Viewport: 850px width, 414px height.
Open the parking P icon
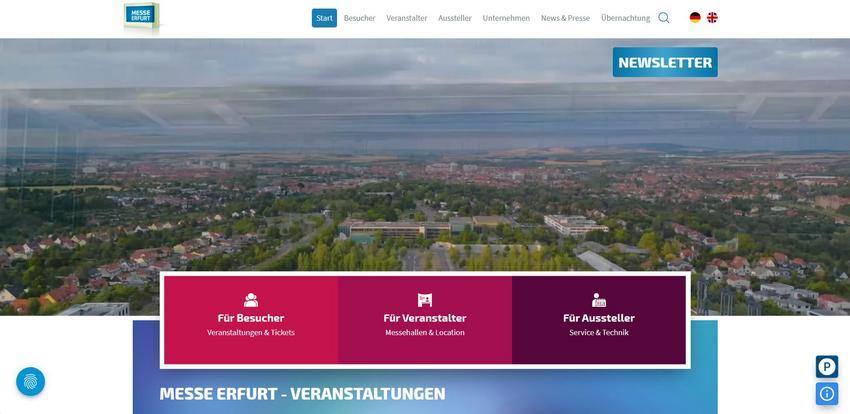pyautogui.click(x=827, y=367)
